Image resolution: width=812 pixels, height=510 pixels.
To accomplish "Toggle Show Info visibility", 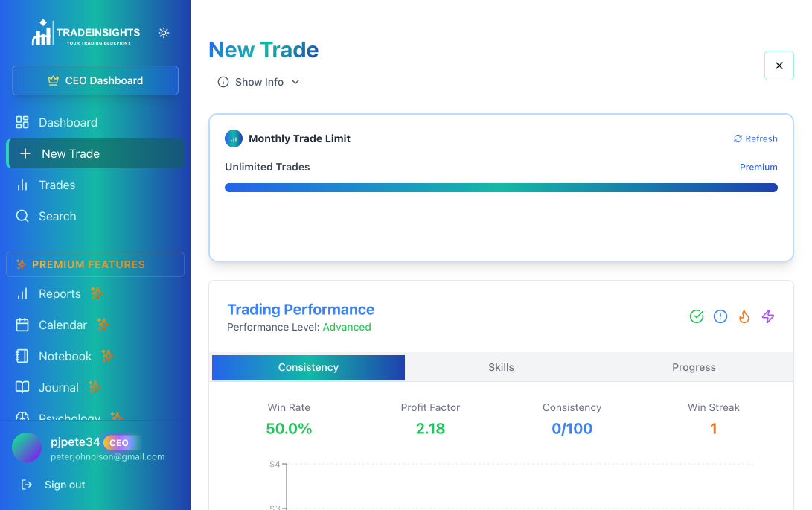I will click(x=257, y=82).
